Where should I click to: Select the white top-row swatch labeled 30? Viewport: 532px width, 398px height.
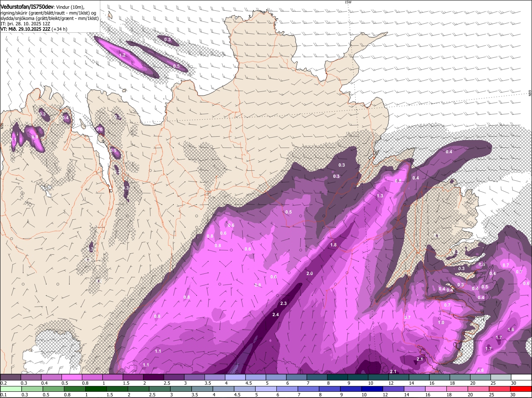(x=521, y=377)
